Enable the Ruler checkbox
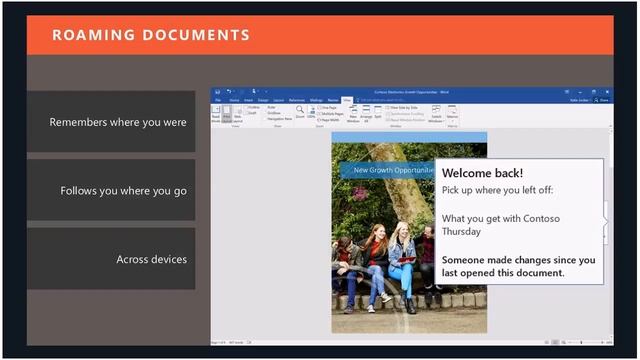This screenshot has height=360, width=640. click(x=270, y=107)
